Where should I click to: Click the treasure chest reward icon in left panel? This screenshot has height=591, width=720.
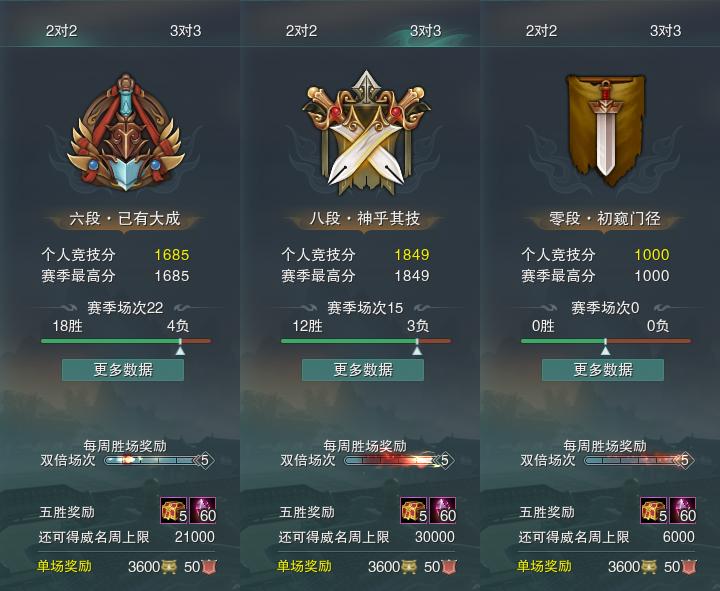(x=174, y=510)
